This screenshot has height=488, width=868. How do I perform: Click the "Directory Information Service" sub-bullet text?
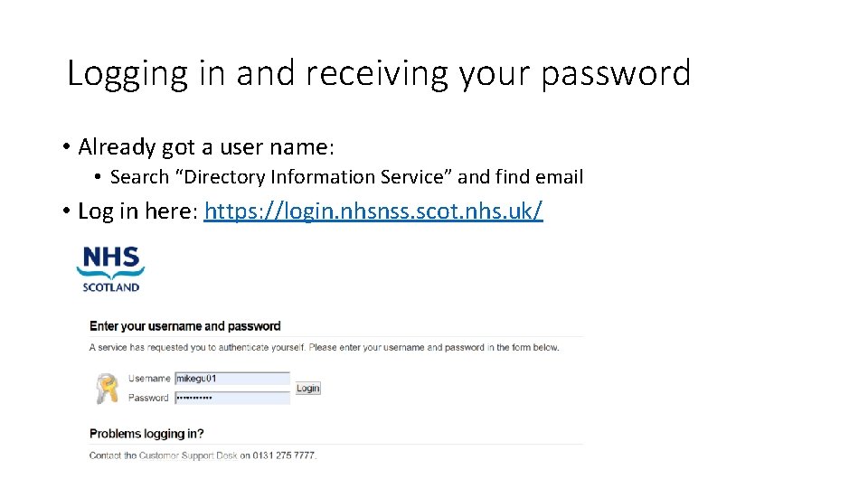(x=347, y=177)
